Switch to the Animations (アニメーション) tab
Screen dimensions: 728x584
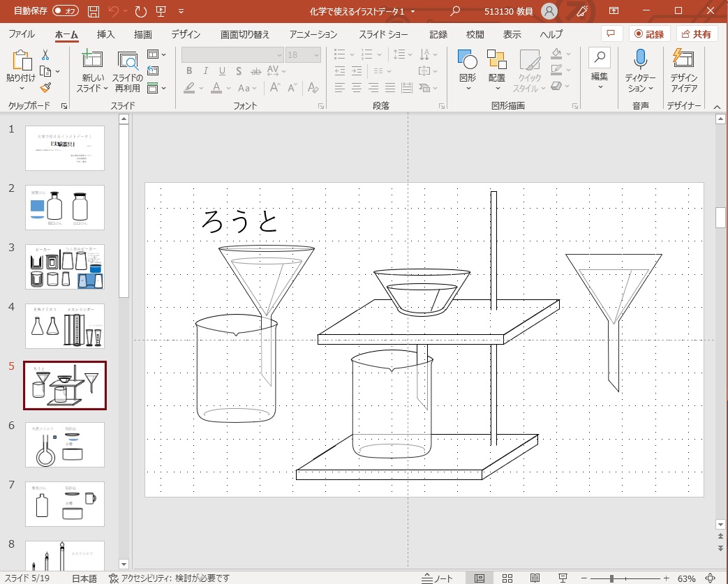(x=313, y=34)
